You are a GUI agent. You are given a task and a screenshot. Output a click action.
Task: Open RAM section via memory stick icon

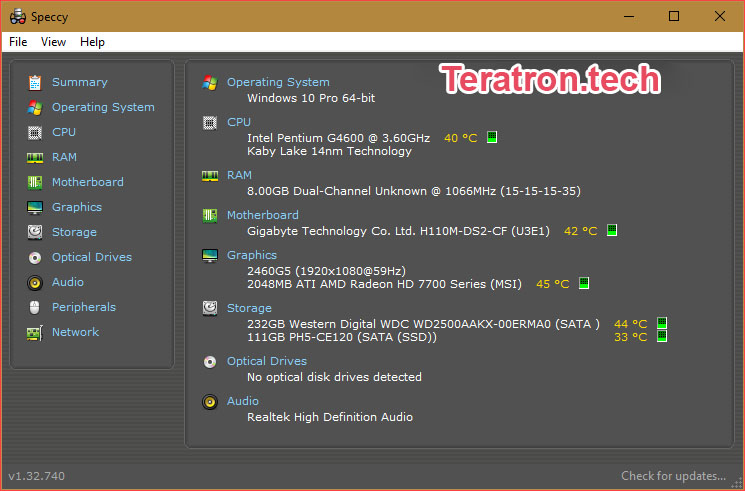35,157
